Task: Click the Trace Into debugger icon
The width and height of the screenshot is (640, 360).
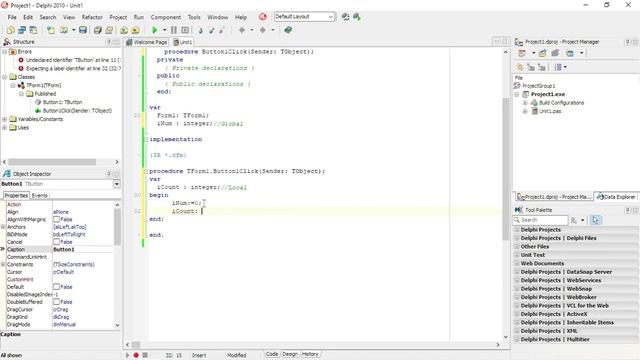Action: pyautogui.click(x=200, y=30)
